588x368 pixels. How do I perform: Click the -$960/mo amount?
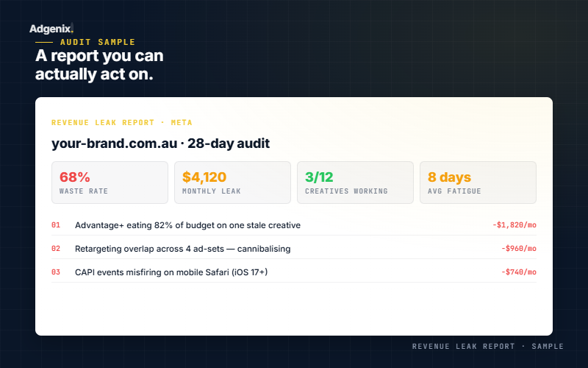(x=519, y=249)
